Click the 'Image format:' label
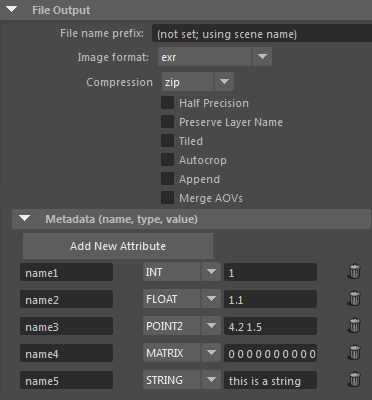 tap(113, 57)
